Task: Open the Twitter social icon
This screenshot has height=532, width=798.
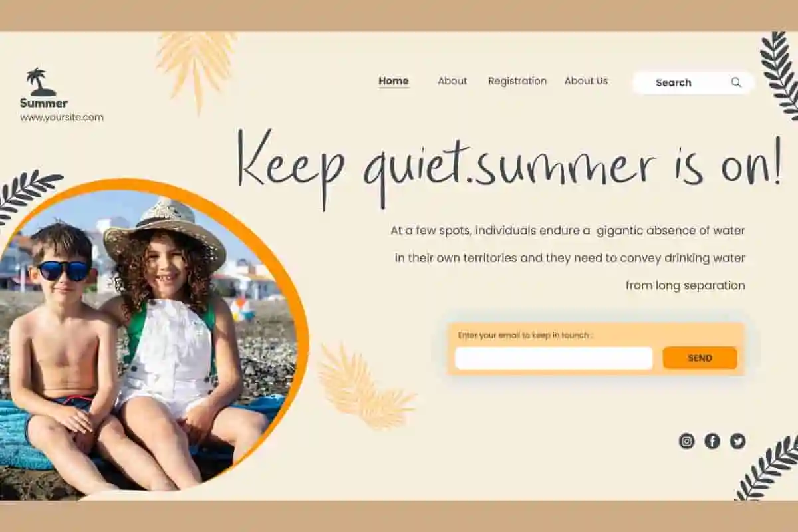Action: point(737,441)
